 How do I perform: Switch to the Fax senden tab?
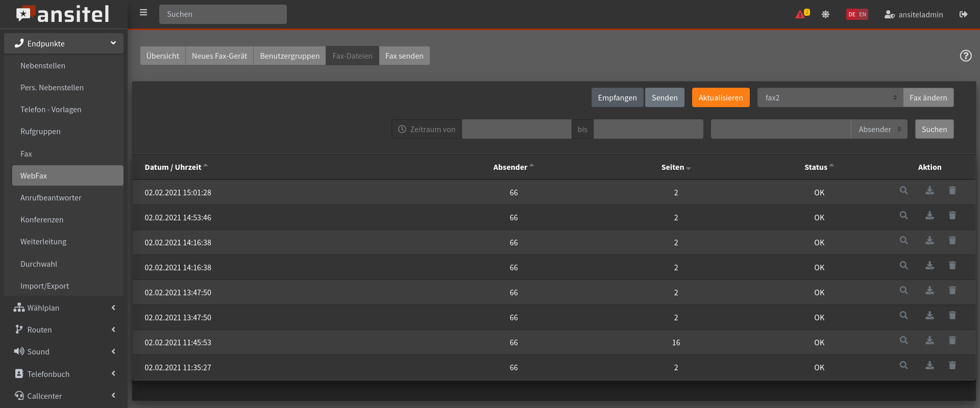coord(404,56)
